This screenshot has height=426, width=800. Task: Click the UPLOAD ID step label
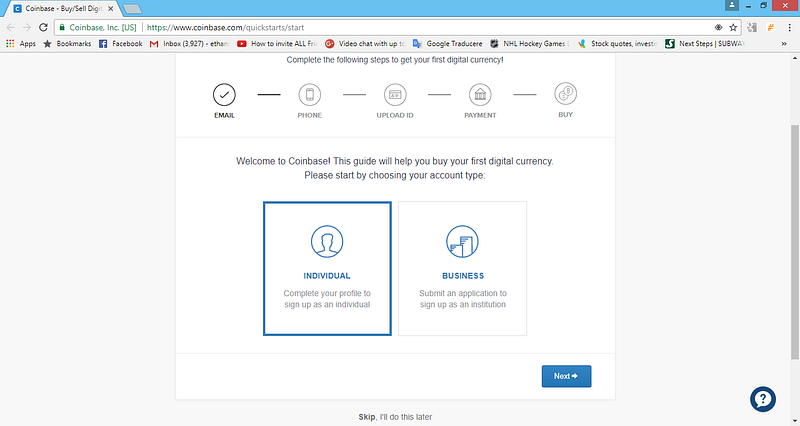pyautogui.click(x=395, y=115)
